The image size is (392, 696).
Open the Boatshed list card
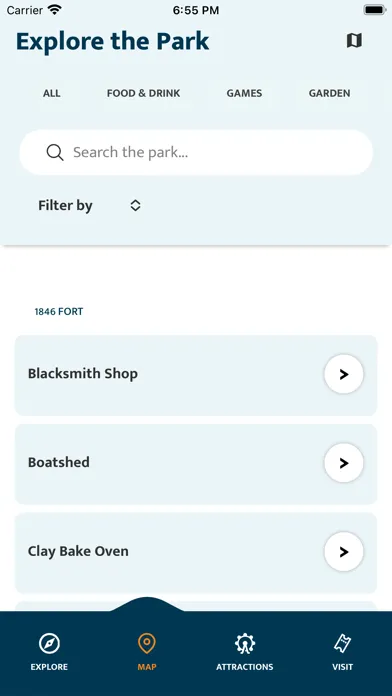[x=196, y=464]
